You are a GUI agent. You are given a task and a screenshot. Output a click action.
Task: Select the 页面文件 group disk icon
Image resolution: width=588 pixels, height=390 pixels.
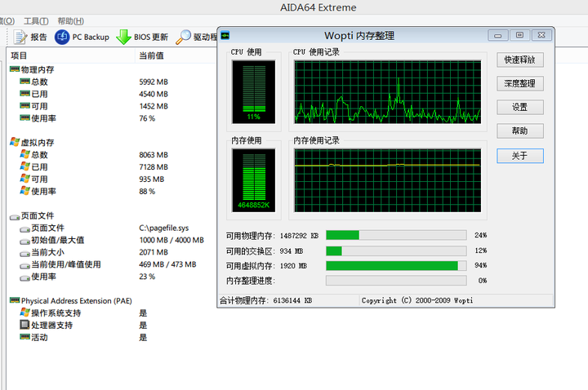(15, 217)
